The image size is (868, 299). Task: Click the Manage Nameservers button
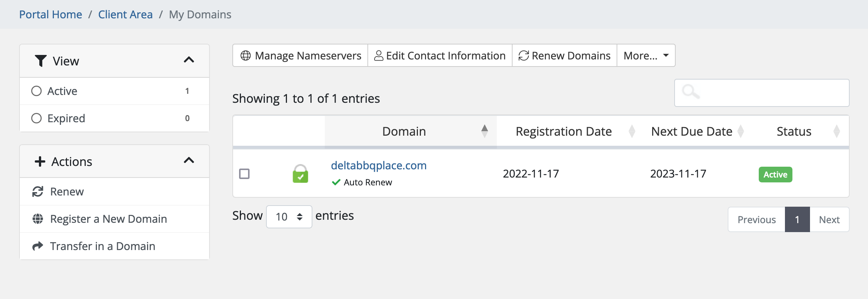click(x=300, y=56)
